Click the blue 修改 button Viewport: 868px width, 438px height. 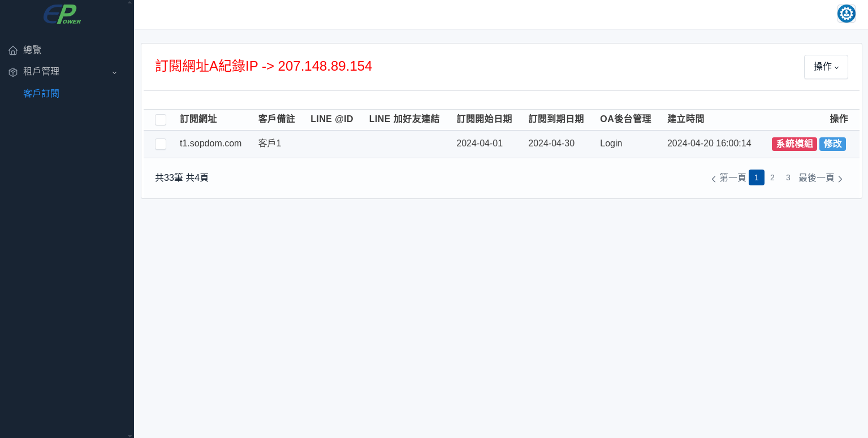click(x=832, y=144)
